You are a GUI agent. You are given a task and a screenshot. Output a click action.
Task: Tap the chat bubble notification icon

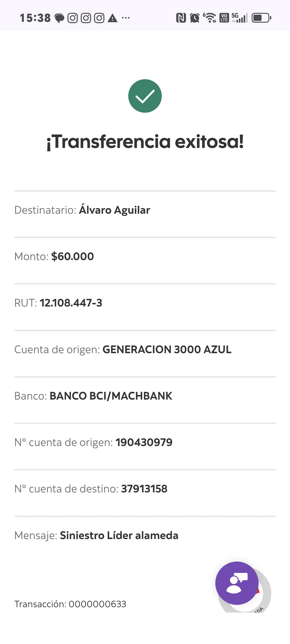(x=59, y=18)
